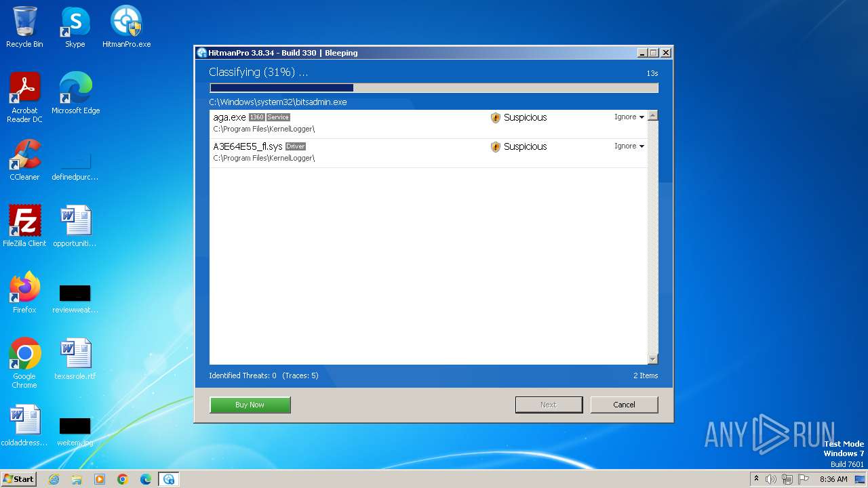This screenshot has height=488, width=868.
Task: Launch FileZilla Client shortcut
Action: (x=24, y=226)
